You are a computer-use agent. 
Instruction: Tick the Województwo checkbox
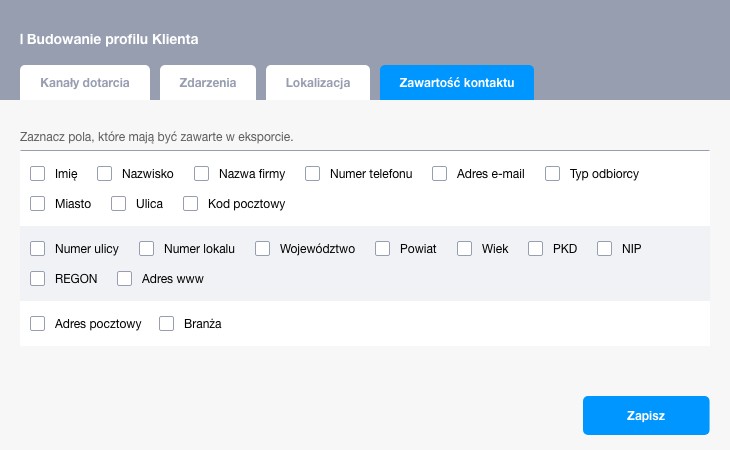[x=263, y=249]
